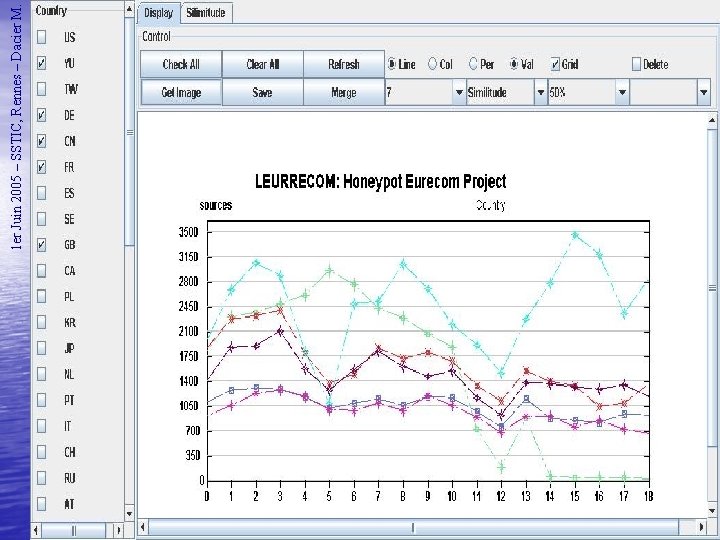Screen dimensions: 720x540
Task: Uncheck the DE country checkbox
Action: 41,115
